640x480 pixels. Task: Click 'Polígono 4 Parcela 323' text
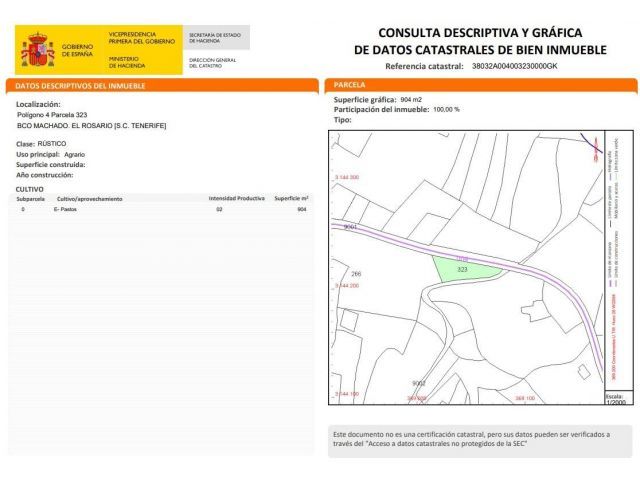[x=52, y=115]
